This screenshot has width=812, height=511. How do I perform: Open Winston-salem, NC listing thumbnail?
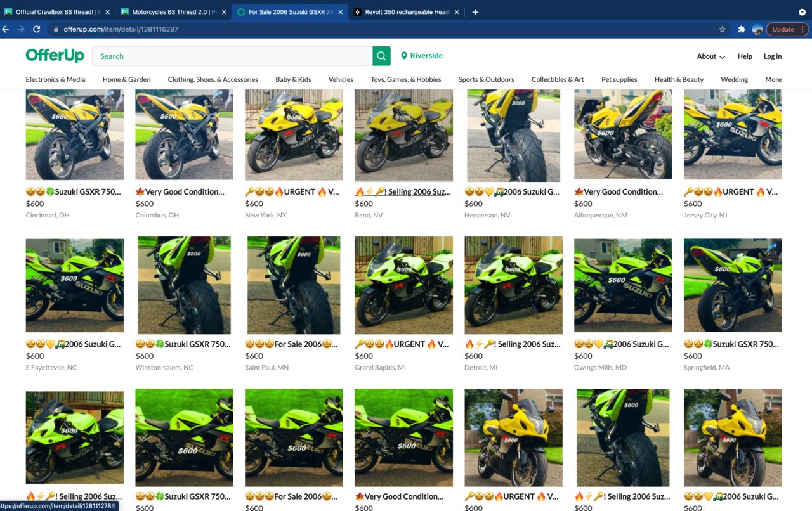tap(184, 286)
